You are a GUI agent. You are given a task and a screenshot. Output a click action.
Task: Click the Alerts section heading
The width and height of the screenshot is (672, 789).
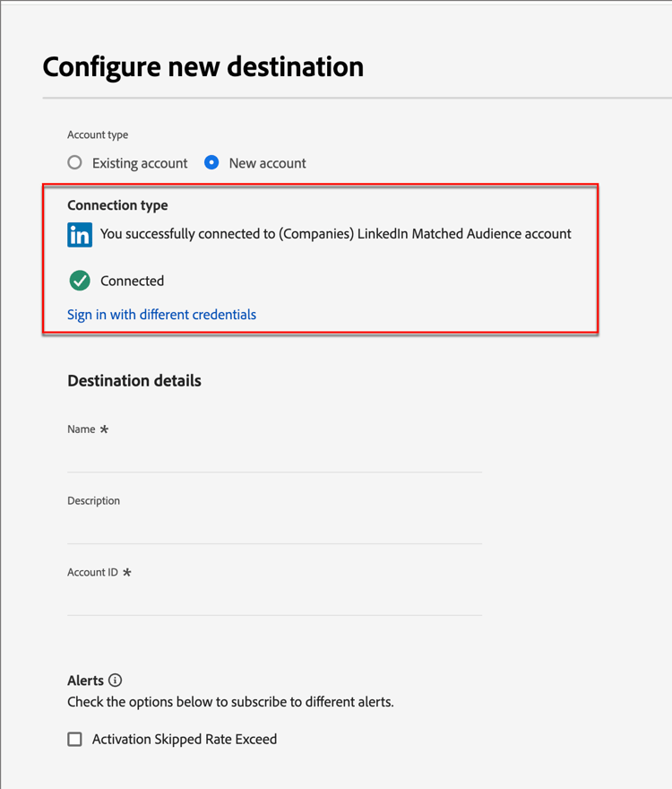86,681
